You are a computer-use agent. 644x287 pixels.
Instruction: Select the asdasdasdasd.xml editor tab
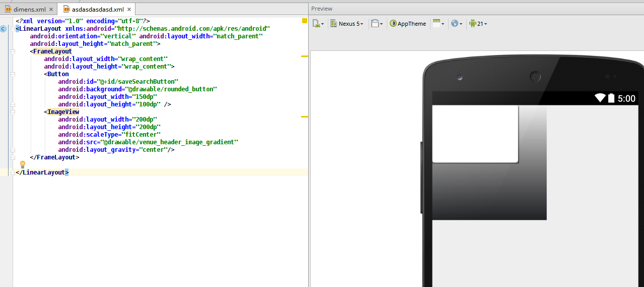[97, 9]
